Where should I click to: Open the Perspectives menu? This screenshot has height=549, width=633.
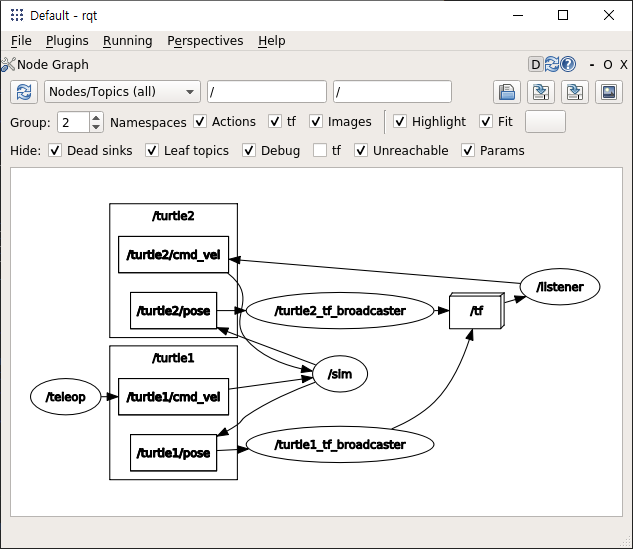click(205, 41)
